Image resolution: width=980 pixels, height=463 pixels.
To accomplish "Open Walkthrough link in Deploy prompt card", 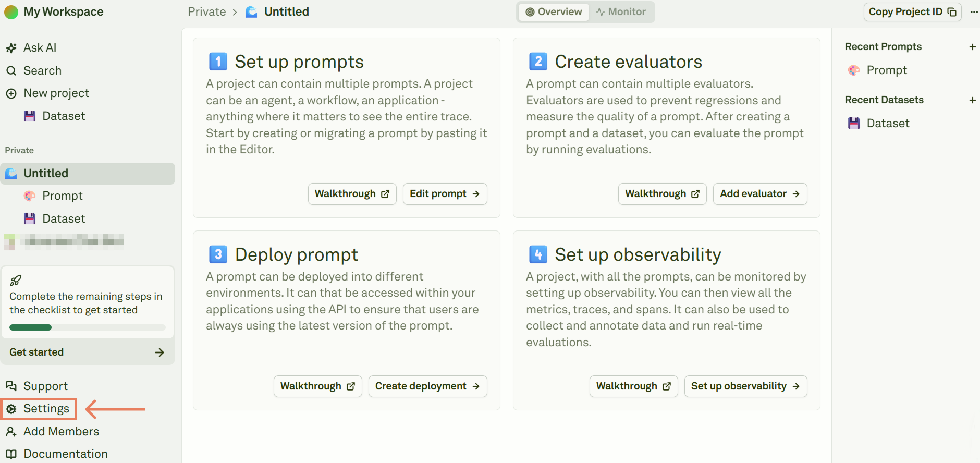I will point(317,386).
